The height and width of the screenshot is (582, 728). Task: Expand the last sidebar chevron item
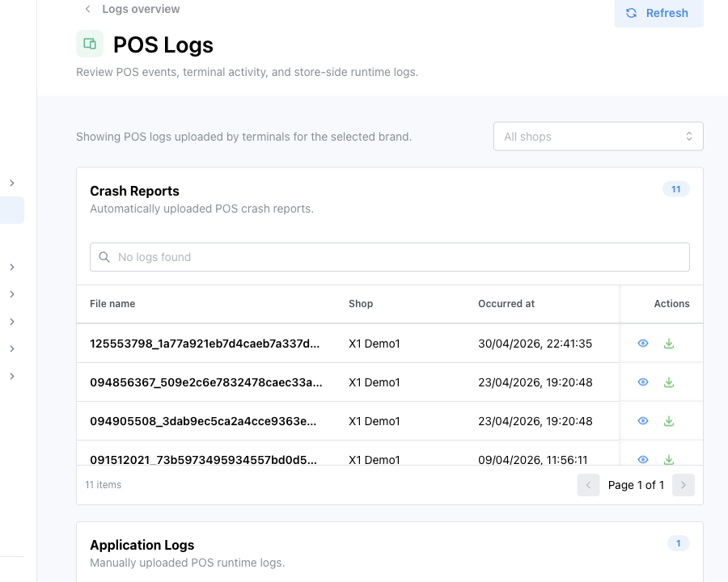12,376
